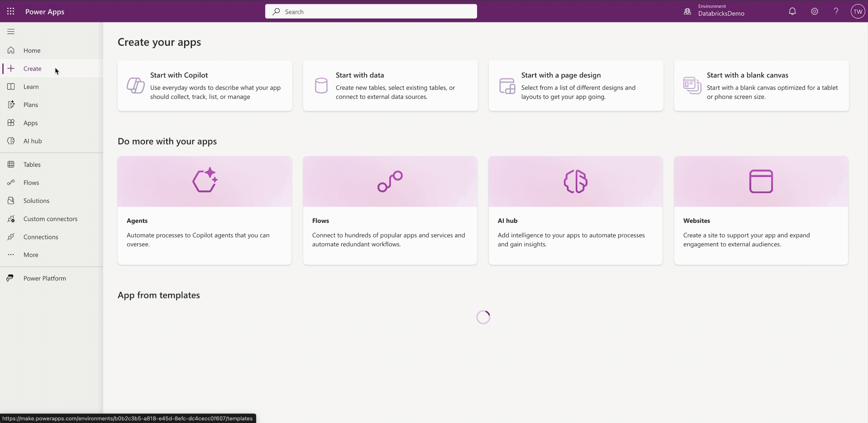868x423 pixels.
Task: Select the Start with Copilot card
Action: tap(205, 86)
